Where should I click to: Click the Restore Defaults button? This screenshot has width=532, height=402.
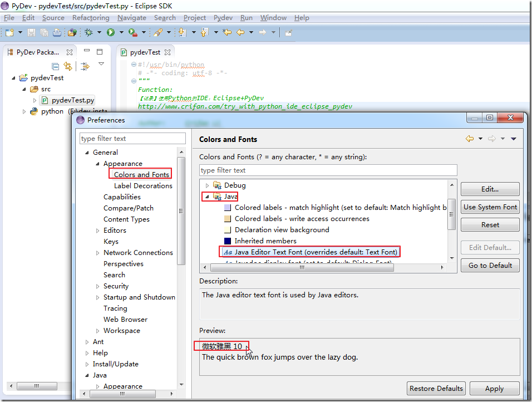436,389
